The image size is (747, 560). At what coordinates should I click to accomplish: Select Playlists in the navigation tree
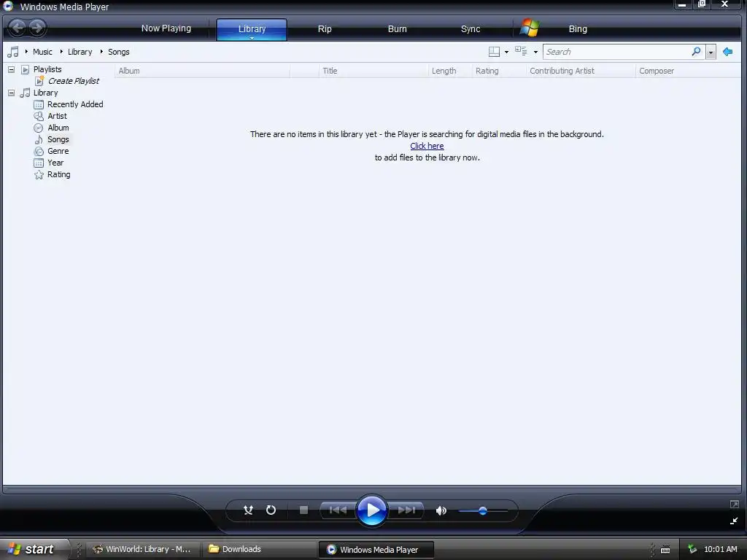(x=47, y=69)
